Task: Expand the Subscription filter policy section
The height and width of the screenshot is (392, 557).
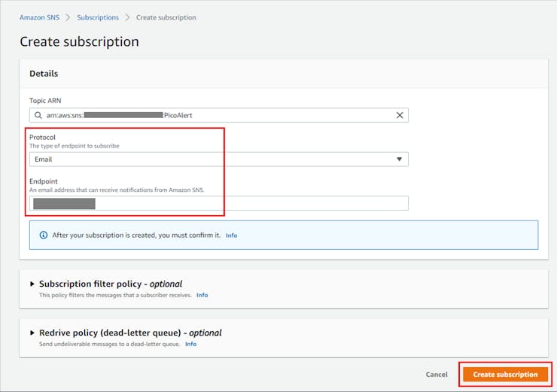Action: [32, 284]
